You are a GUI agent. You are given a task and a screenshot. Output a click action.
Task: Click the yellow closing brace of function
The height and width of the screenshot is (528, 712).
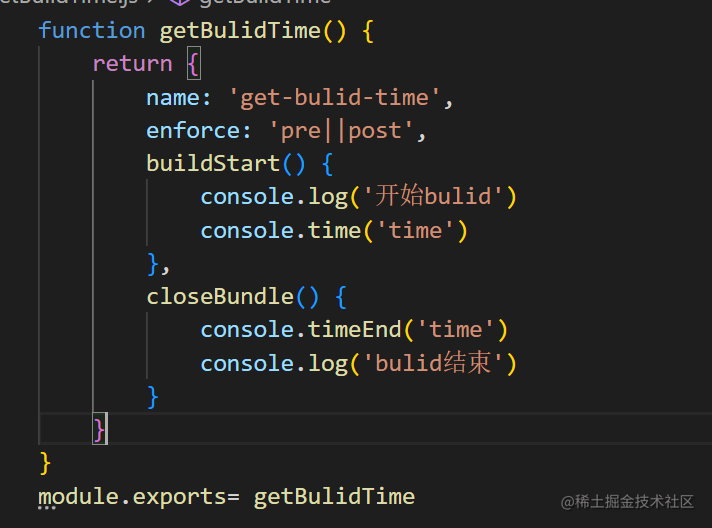click(45, 463)
